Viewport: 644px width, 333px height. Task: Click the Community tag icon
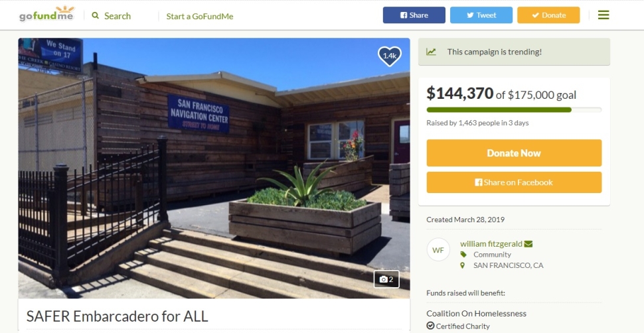tap(463, 255)
